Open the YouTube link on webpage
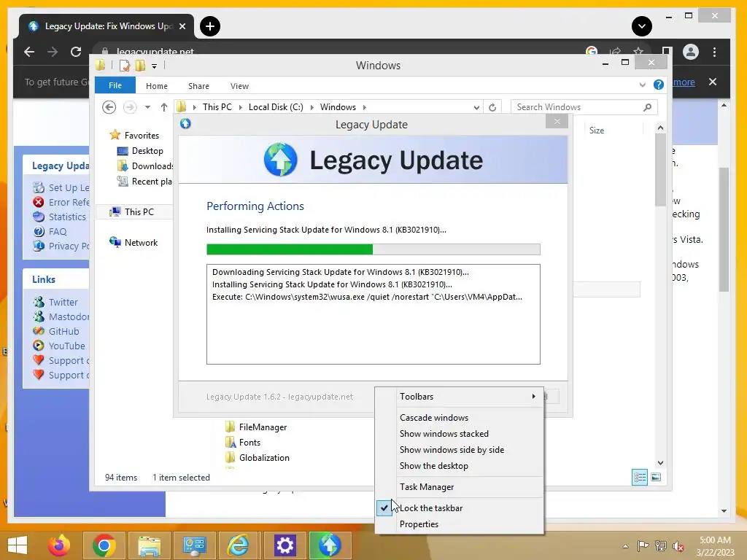Screen dimensions: 747x560 (x=66, y=346)
